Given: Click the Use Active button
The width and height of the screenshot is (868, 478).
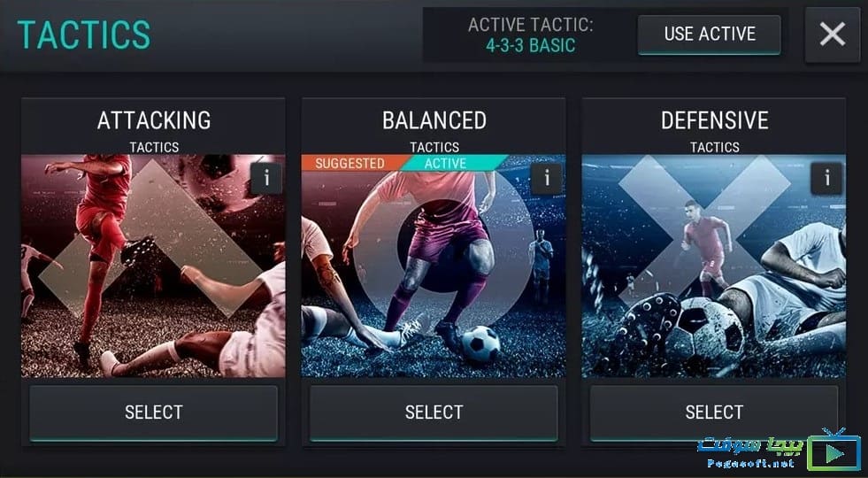Looking at the screenshot, I should click(x=710, y=35).
